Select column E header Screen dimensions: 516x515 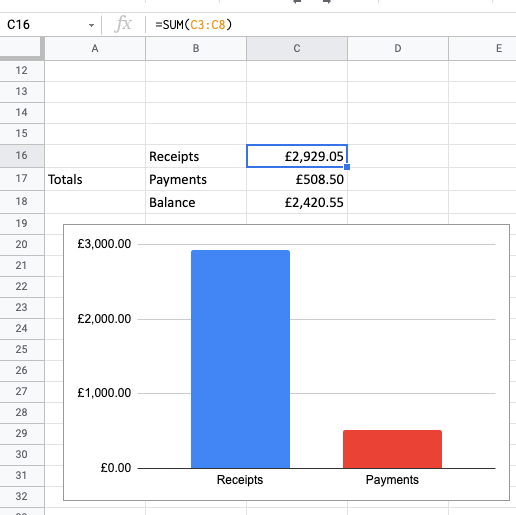pos(483,49)
